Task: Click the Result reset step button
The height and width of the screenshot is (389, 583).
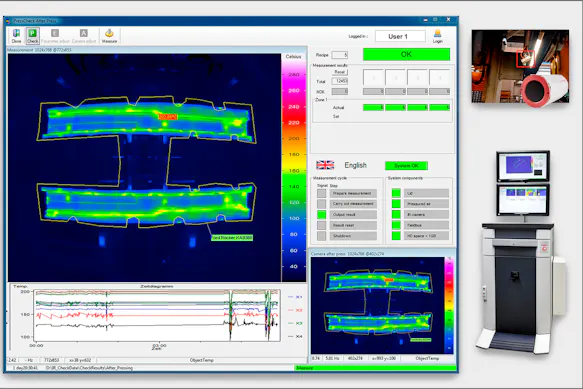Action: click(x=353, y=225)
